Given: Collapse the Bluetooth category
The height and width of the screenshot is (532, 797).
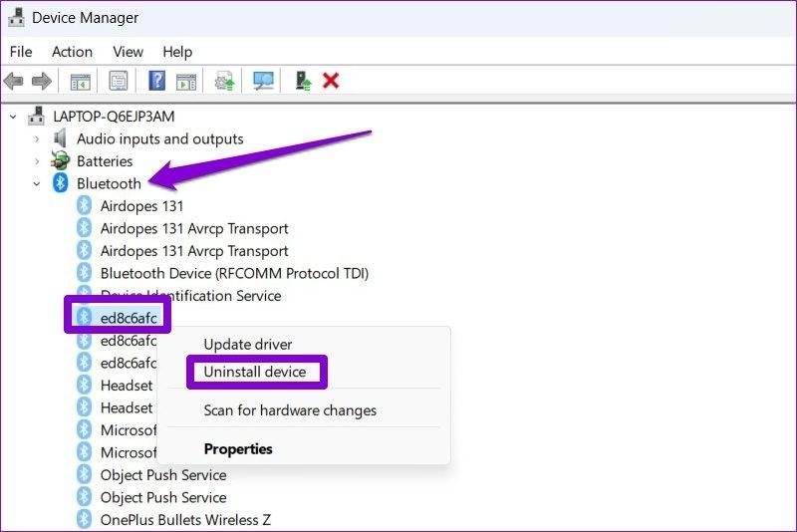Looking at the screenshot, I should pyautogui.click(x=37, y=183).
